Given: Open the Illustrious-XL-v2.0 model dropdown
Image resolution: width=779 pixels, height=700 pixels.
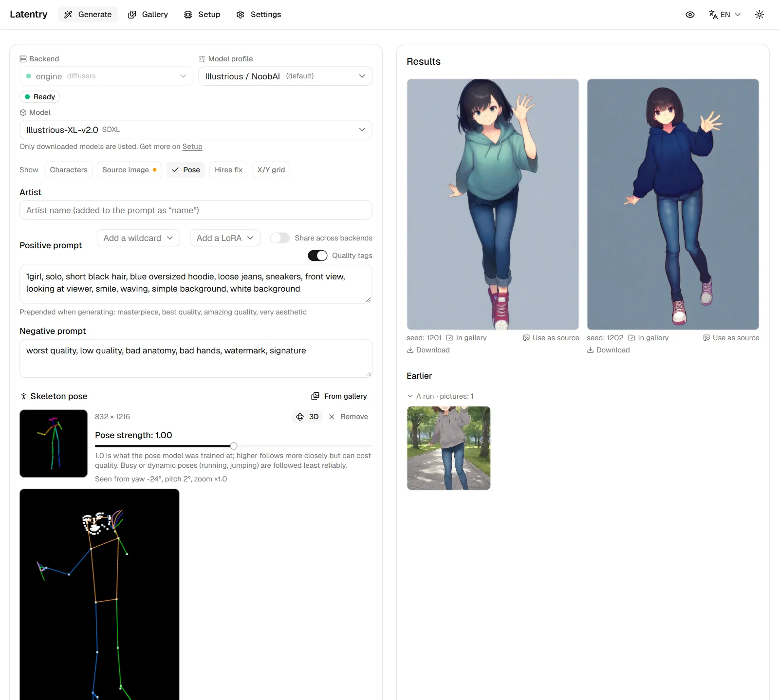Looking at the screenshot, I should [196, 130].
